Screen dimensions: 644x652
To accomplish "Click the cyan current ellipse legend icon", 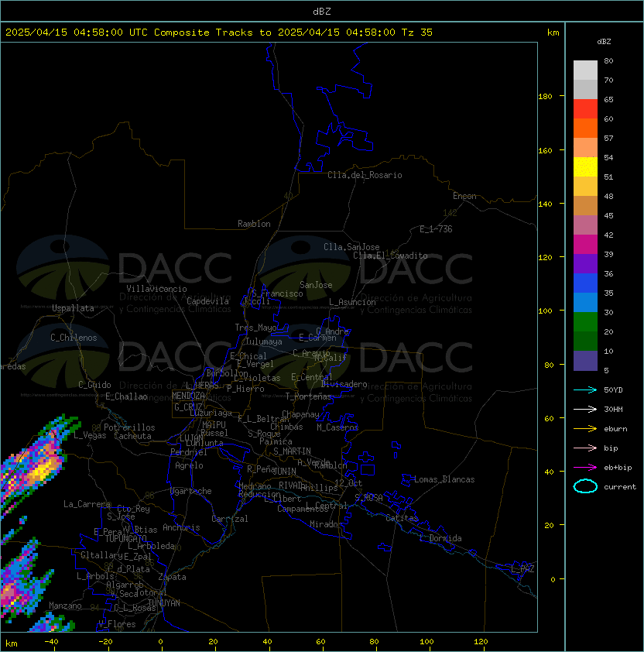I will click(x=585, y=486).
